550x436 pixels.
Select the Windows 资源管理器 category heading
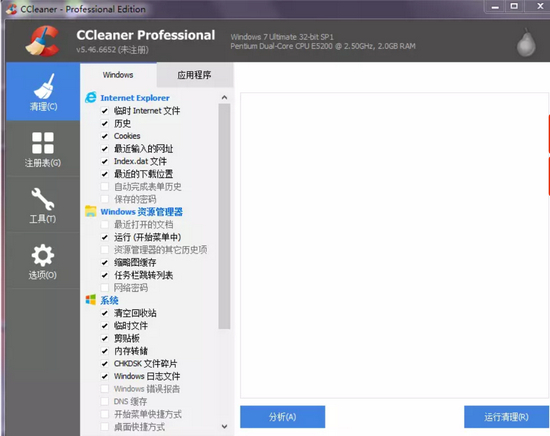(142, 212)
